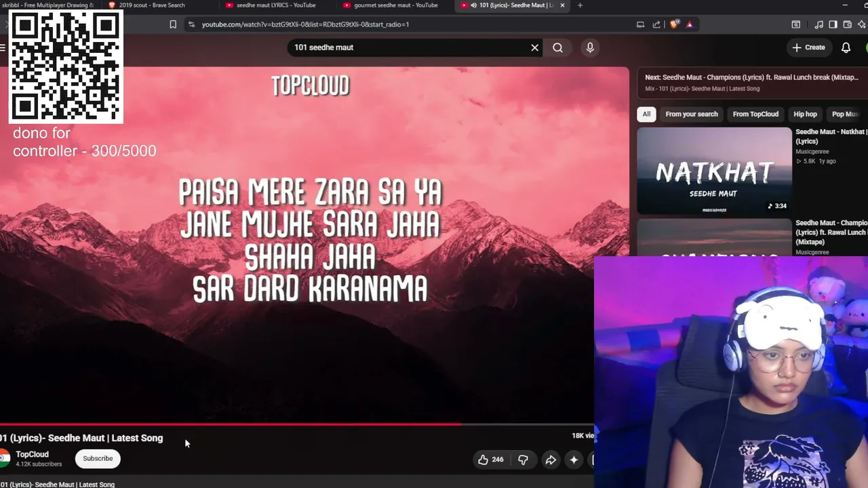Subscribe to the TopCloud channel
Image resolution: width=868 pixels, height=488 pixels.
98,459
